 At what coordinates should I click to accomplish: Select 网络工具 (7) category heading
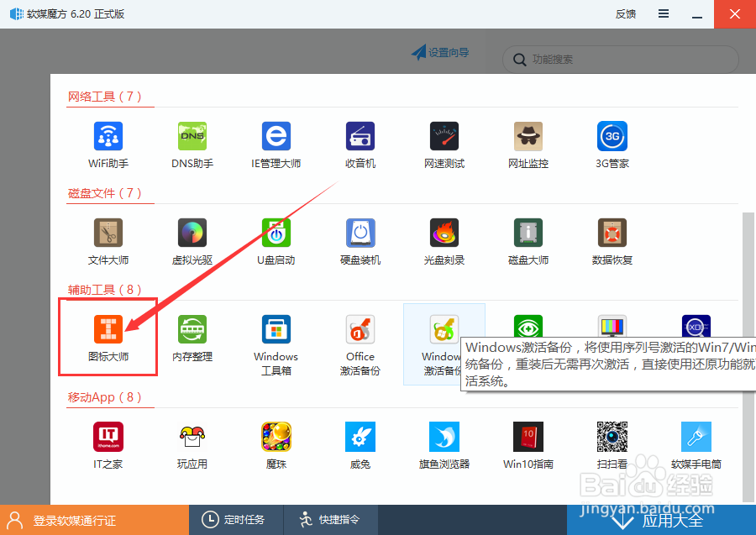(x=105, y=97)
